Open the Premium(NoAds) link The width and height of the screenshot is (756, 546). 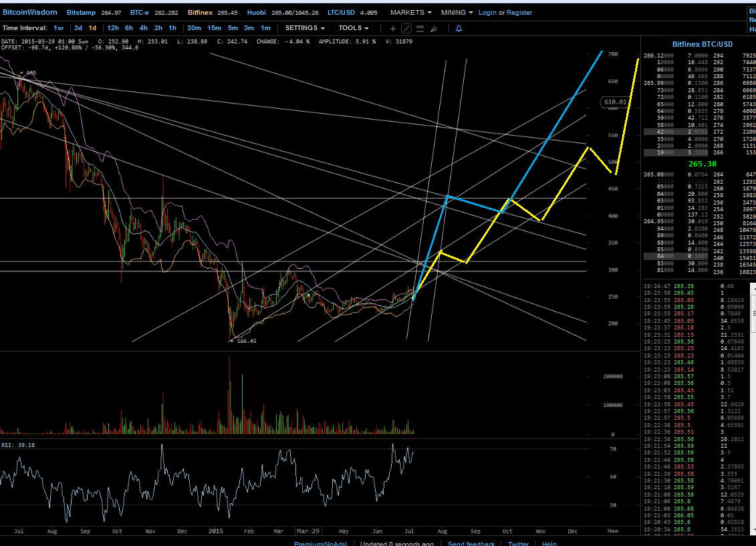[x=321, y=543]
